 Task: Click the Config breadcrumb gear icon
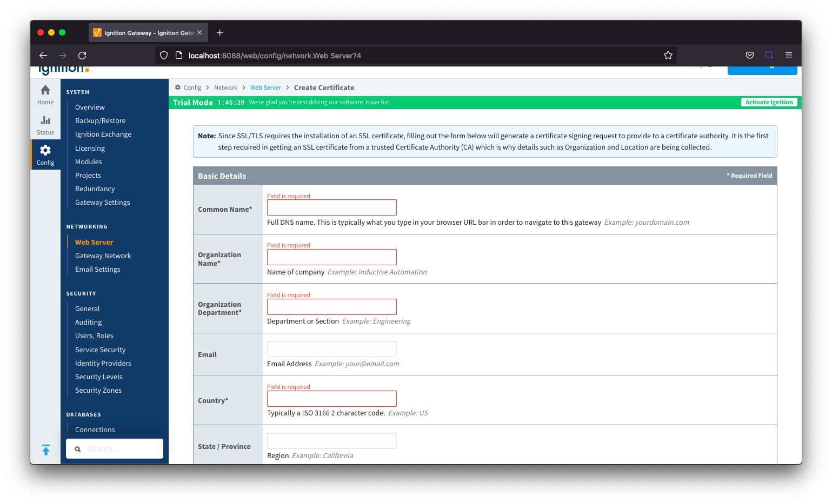(178, 87)
